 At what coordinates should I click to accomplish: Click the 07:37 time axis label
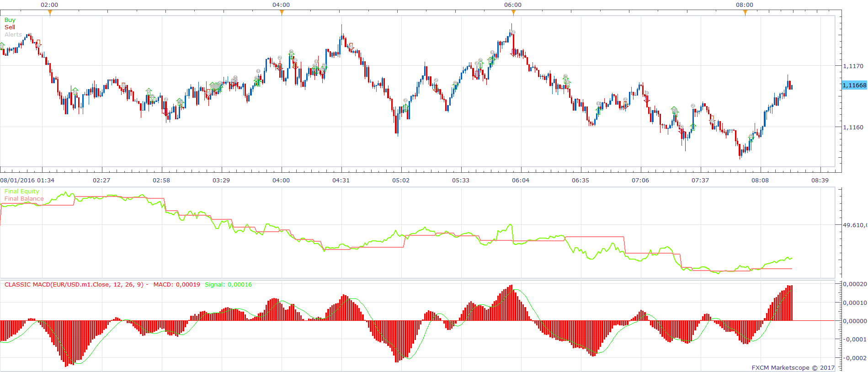click(700, 180)
